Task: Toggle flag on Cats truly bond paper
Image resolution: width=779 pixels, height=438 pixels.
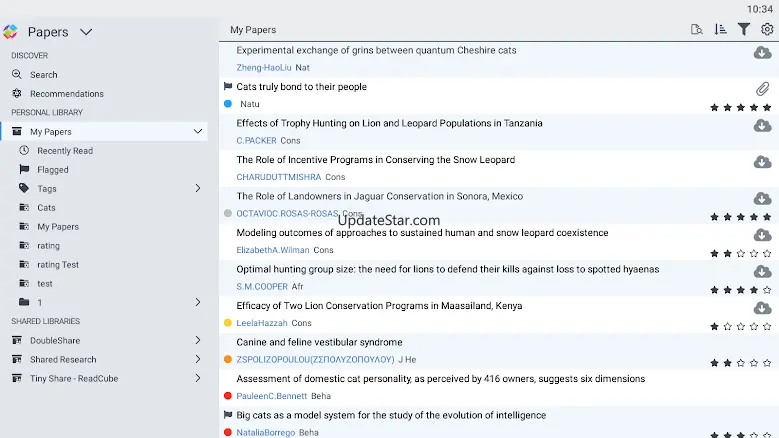Action: pos(228,86)
